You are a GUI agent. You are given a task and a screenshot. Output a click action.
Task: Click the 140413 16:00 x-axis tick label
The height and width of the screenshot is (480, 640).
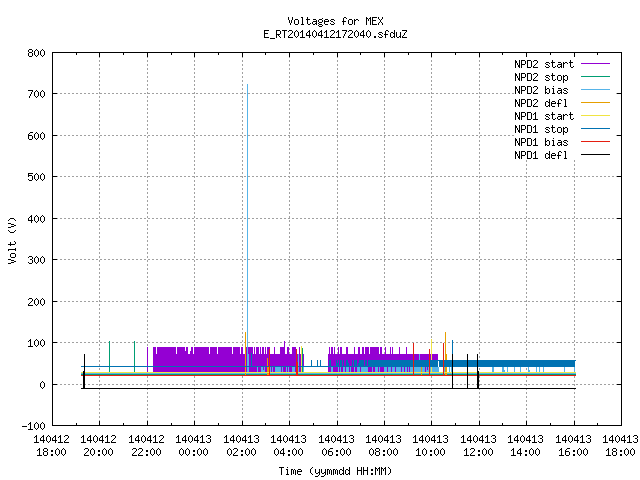coord(573,446)
